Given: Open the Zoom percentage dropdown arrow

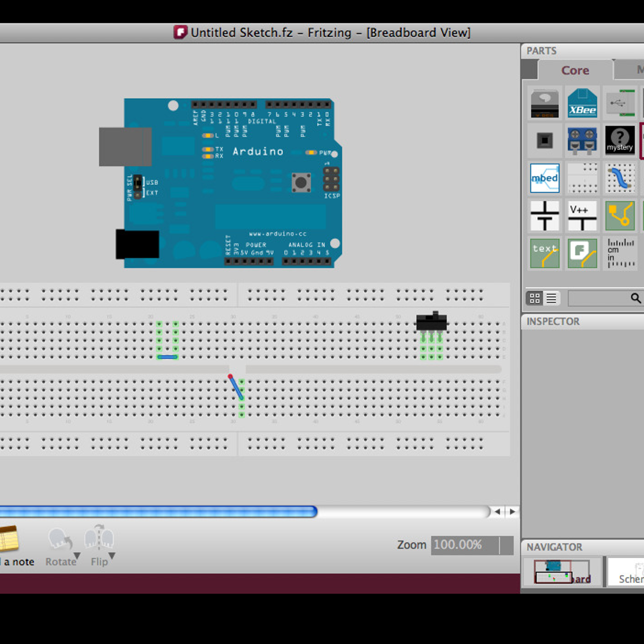Looking at the screenshot, I should (506, 545).
